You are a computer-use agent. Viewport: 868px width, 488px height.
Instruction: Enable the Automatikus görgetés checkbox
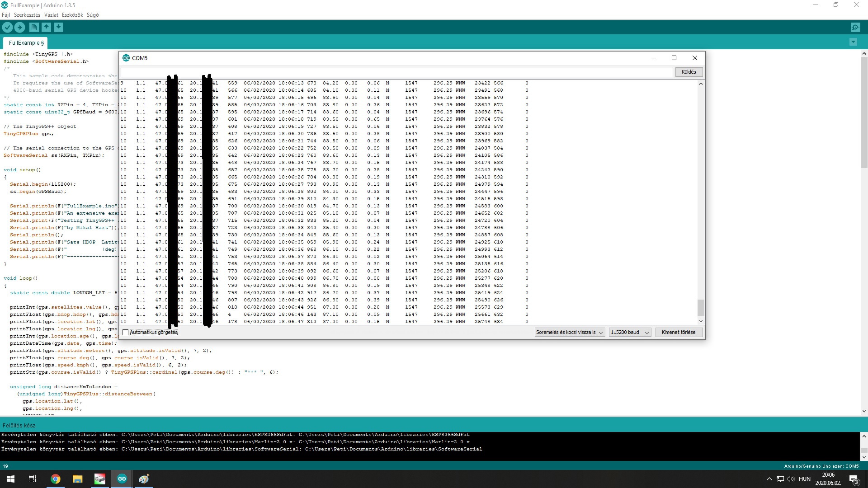pos(126,333)
